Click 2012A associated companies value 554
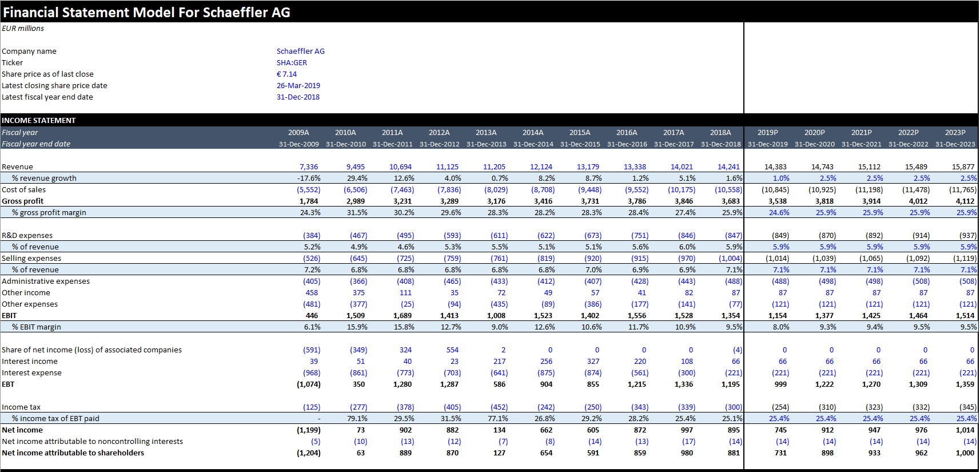 point(452,350)
